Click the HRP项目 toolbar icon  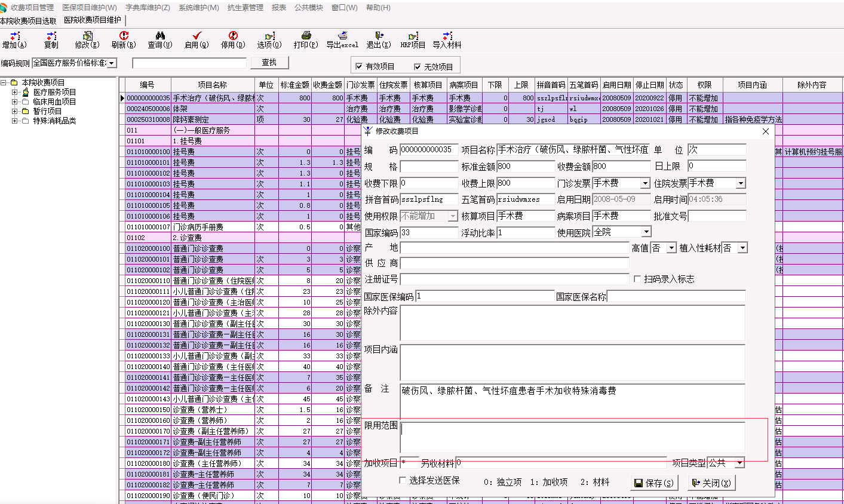pyautogui.click(x=413, y=40)
